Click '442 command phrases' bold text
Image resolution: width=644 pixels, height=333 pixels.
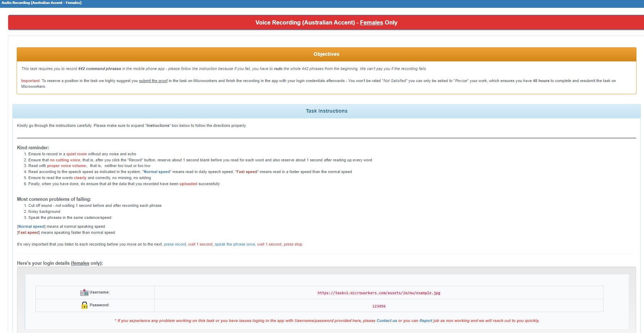click(x=99, y=69)
